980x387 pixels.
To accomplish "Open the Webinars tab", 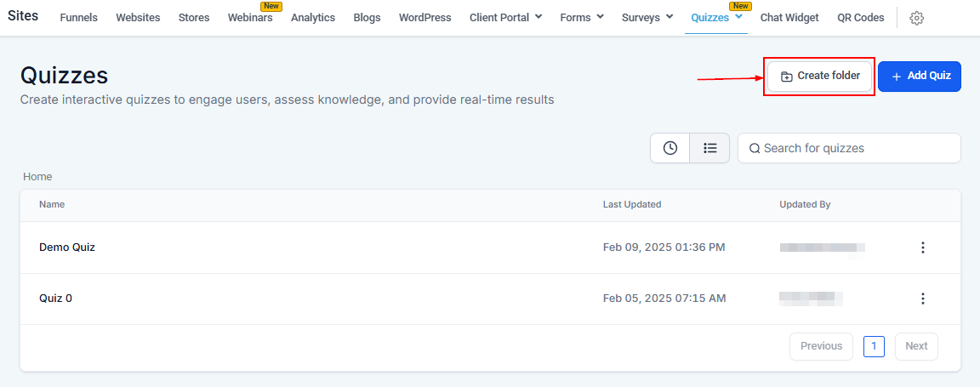I will [250, 18].
